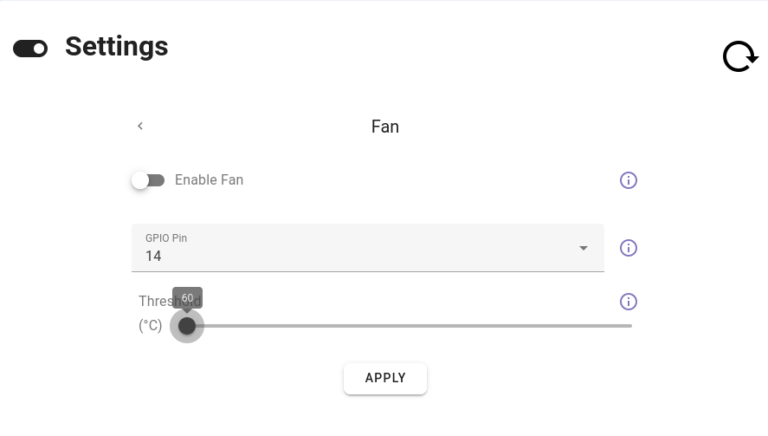The image size is (768, 436).
Task: Click the Threshold info icon
Action: [629, 301]
